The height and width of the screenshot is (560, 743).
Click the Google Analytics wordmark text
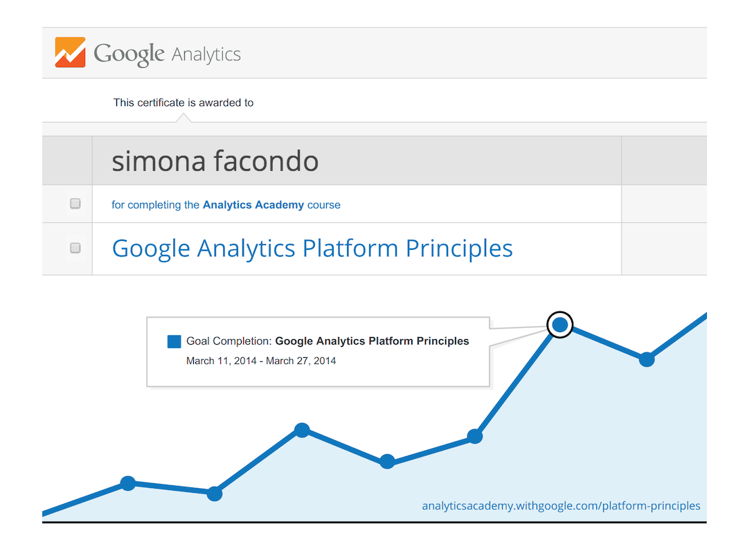click(x=168, y=55)
